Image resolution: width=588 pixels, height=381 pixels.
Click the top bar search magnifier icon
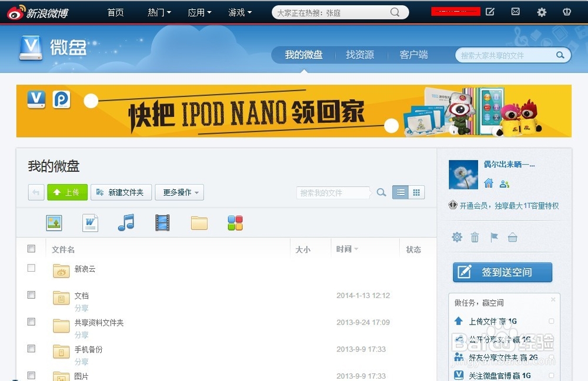coord(395,12)
